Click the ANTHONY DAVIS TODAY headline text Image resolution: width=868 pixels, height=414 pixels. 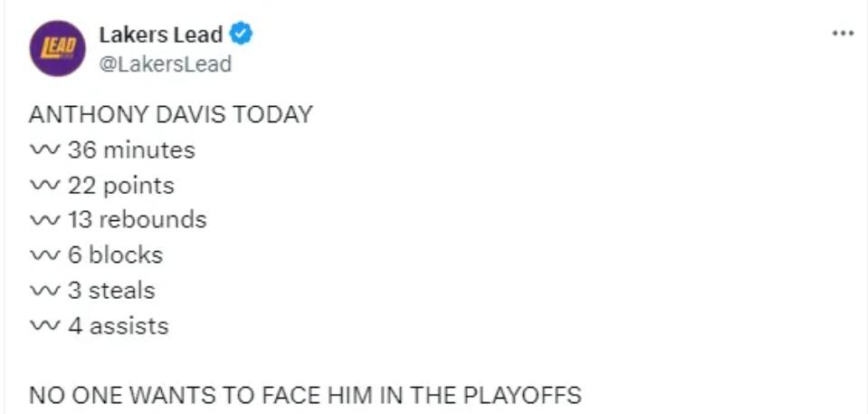coord(171,115)
